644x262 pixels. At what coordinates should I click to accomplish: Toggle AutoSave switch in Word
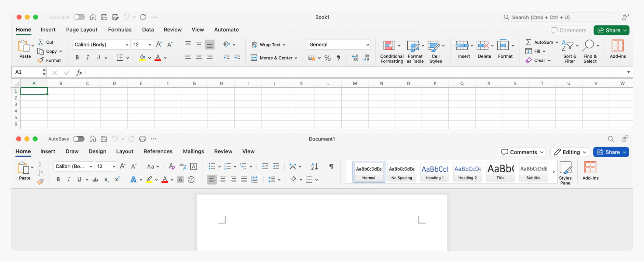click(x=79, y=139)
